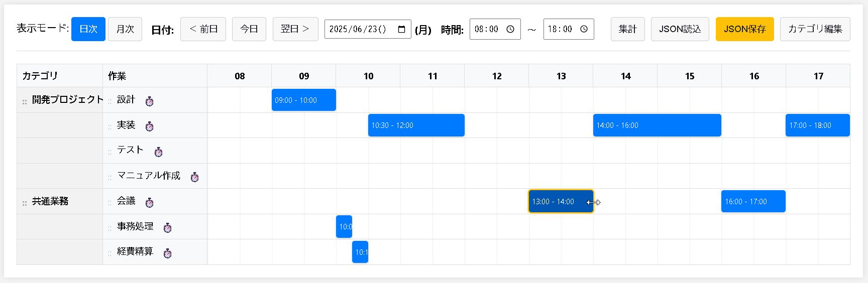Click the stopwatch icon beside 会議
Image resolution: width=868 pixels, height=283 pixels.
click(x=150, y=203)
